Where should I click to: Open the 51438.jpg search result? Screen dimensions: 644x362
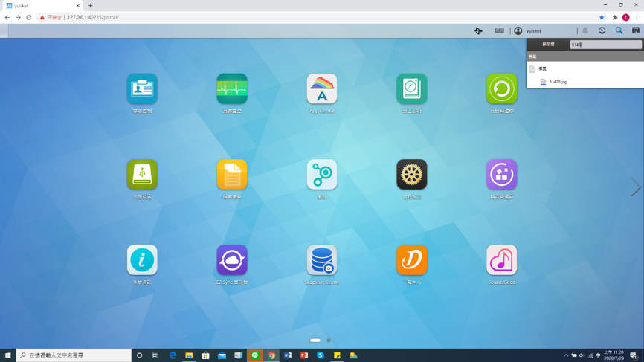pyautogui.click(x=558, y=82)
